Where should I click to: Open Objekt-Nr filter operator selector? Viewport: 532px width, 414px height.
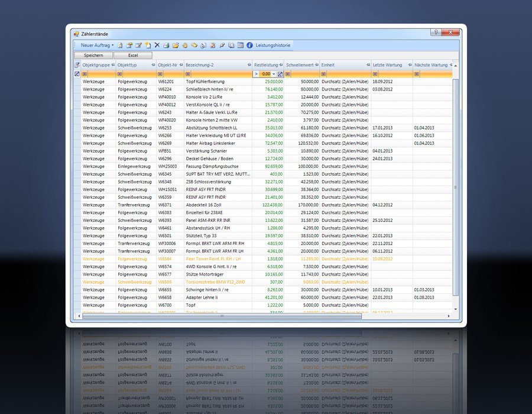click(x=160, y=74)
